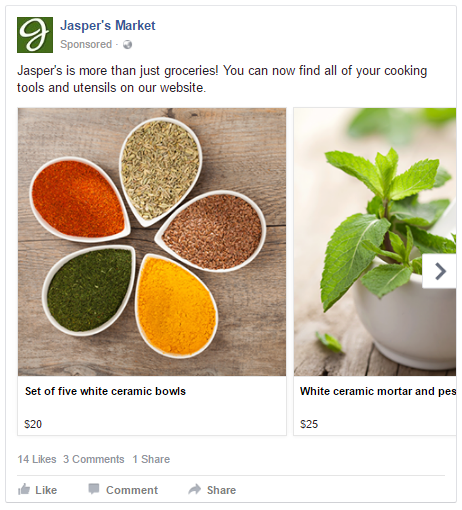Click the Share arrow icon
The height and width of the screenshot is (510, 462).
coord(195,489)
